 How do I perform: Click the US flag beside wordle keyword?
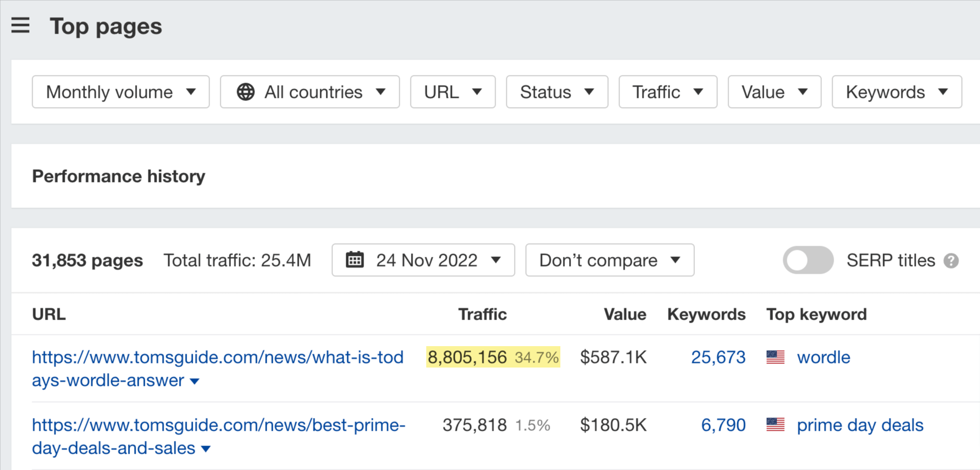[776, 357]
